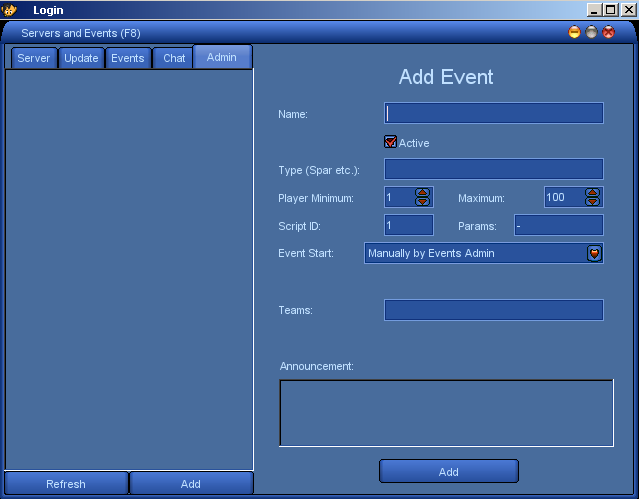Click Add button next to Refresh

coord(191,484)
